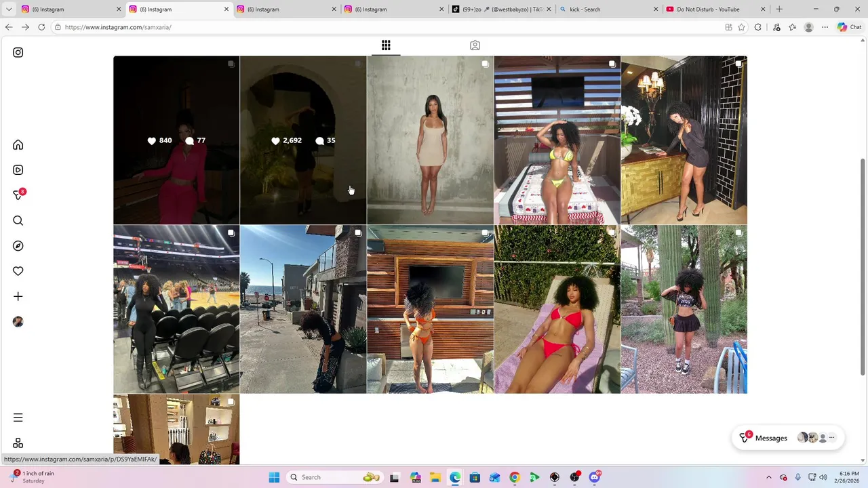Switch to Do Not Disturb YouTube tab
868x488 pixels.
click(x=717, y=9)
